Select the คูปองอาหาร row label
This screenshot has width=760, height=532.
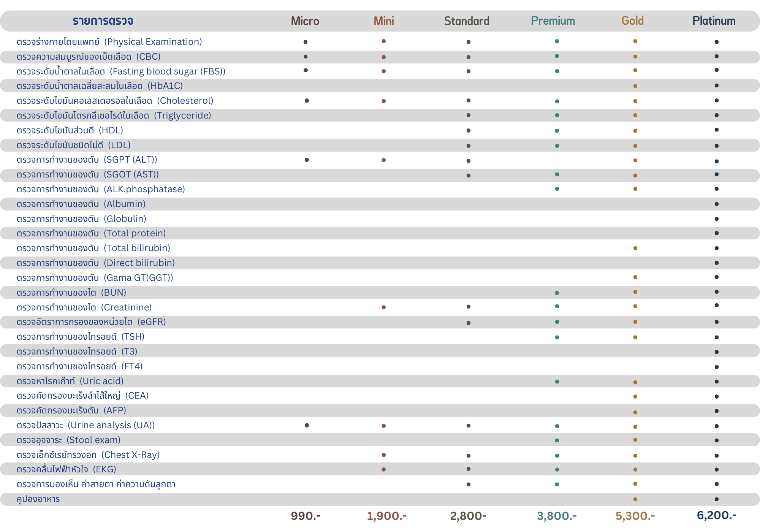tap(38, 499)
